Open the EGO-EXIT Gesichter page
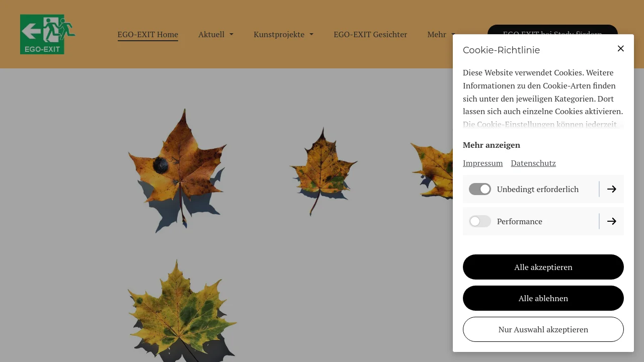 [x=370, y=34]
